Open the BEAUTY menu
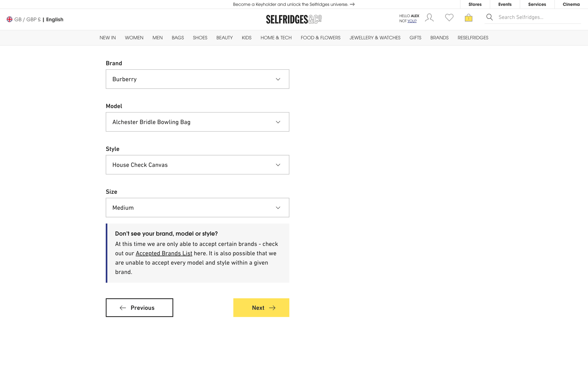588x368 pixels. (x=224, y=38)
